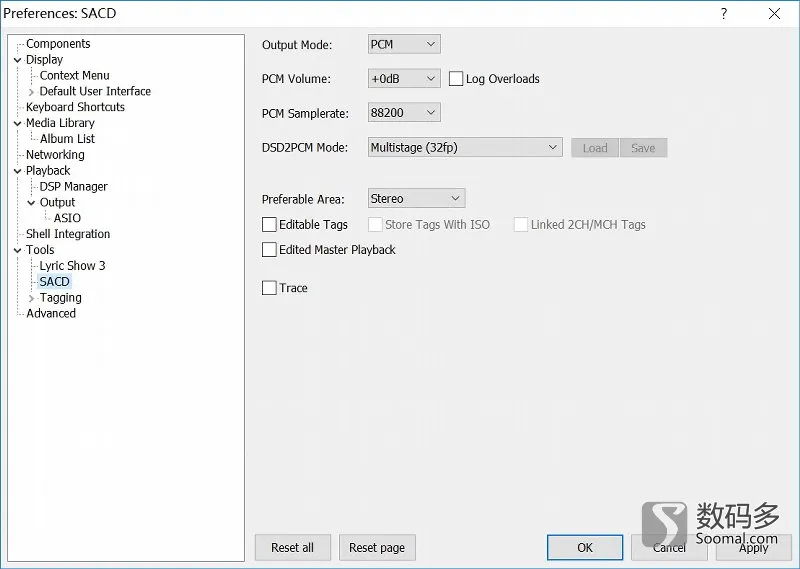Expand the Default User Interface node
800x569 pixels.
click(32, 92)
